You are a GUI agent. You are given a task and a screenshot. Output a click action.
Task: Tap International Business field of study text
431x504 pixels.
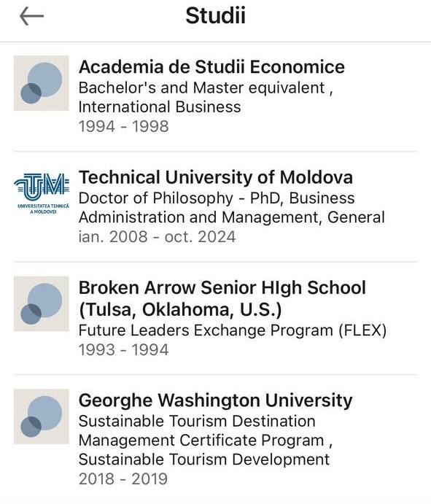pos(160,107)
